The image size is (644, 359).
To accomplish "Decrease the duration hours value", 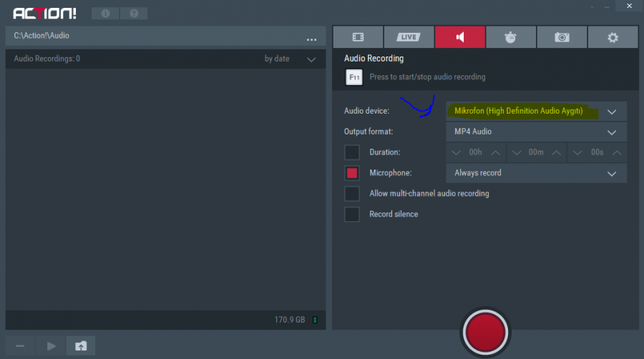I will [456, 152].
